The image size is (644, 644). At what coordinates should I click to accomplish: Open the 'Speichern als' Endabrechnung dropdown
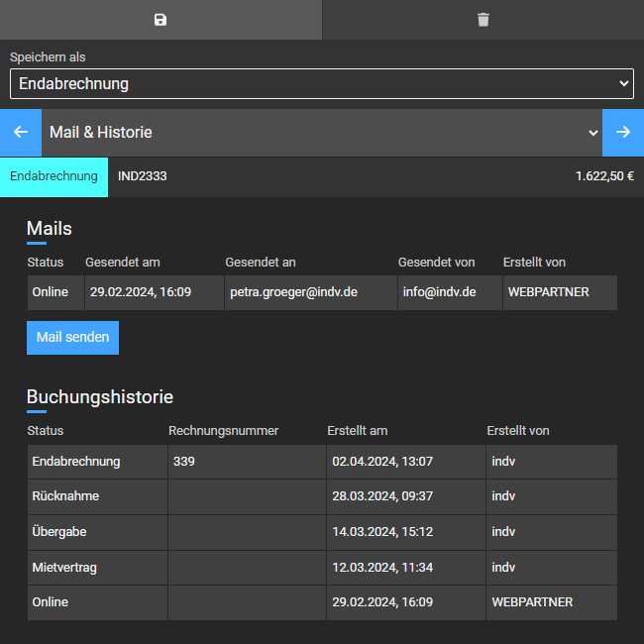coord(322,84)
